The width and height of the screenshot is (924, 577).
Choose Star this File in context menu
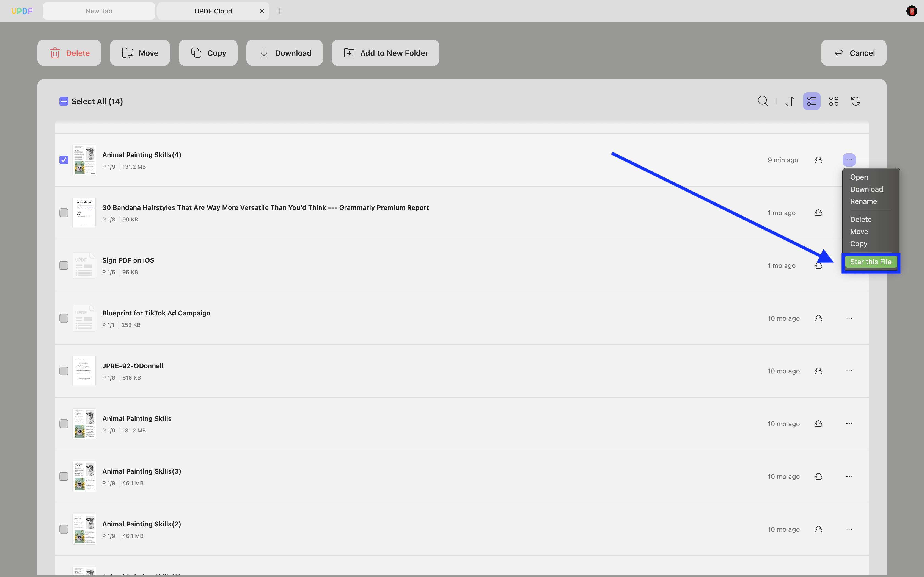(x=871, y=262)
